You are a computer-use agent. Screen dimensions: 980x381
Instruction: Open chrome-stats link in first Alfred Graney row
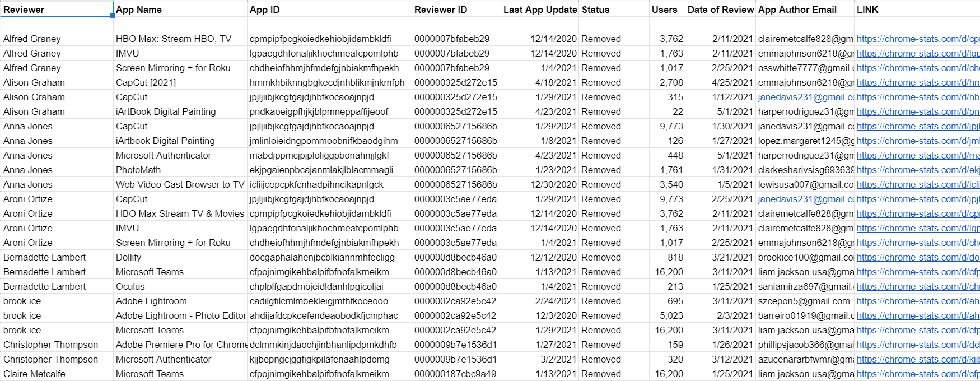(x=918, y=39)
